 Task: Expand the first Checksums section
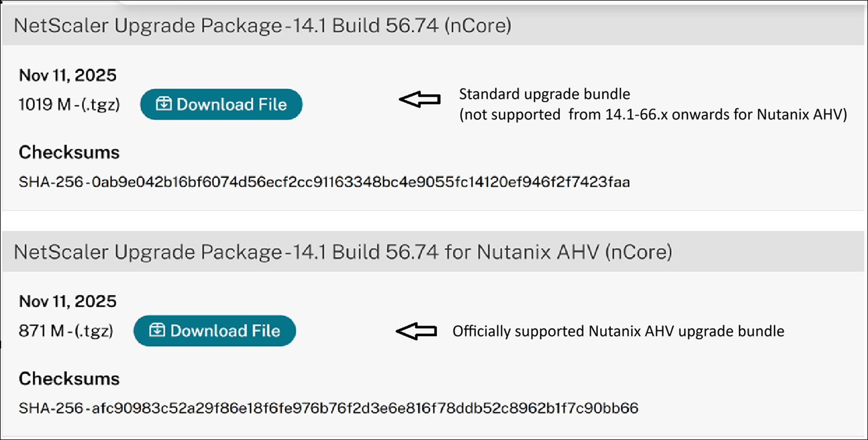(69, 152)
